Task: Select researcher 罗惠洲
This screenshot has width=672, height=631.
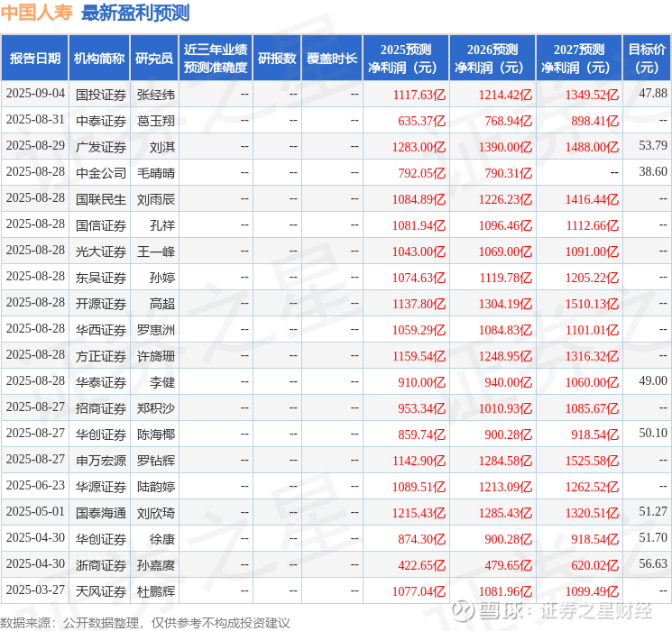Action: [x=155, y=330]
